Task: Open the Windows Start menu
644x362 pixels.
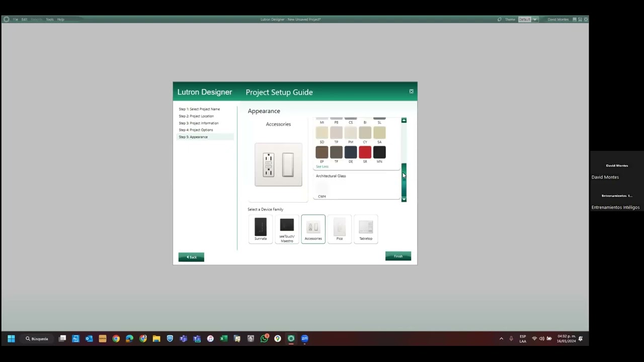Action: [x=11, y=338]
